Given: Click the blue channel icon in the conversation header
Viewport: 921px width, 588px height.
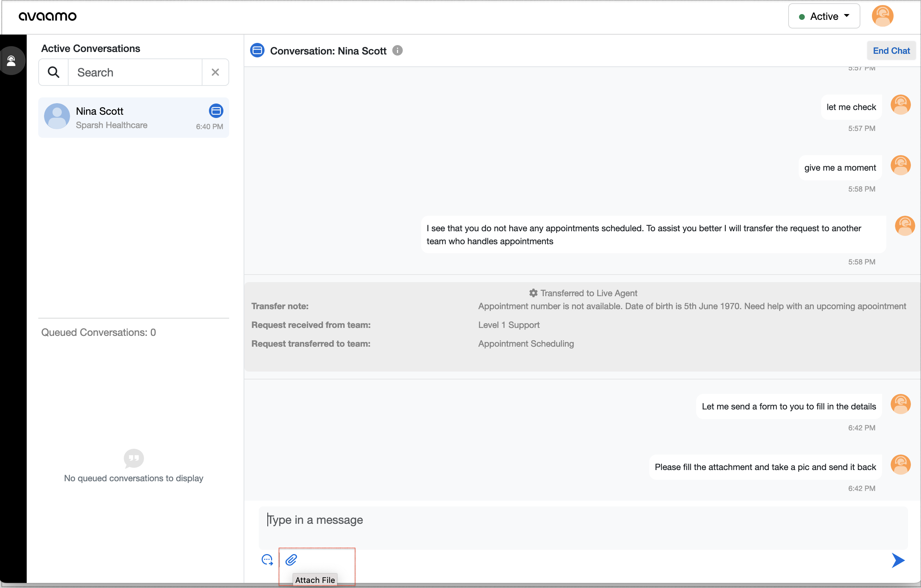Looking at the screenshot, I should coord(257,51).
